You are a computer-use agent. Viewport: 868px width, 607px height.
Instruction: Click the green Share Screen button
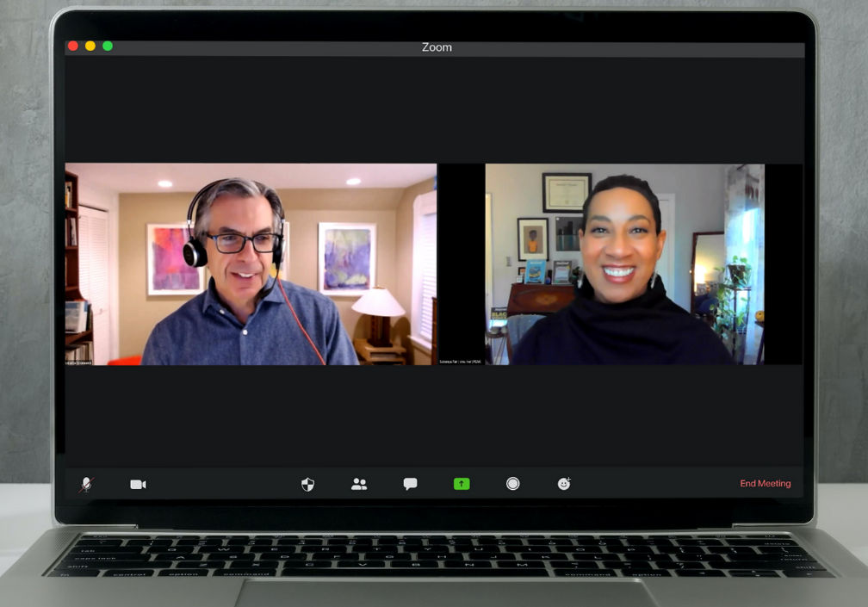coord(462,485)
